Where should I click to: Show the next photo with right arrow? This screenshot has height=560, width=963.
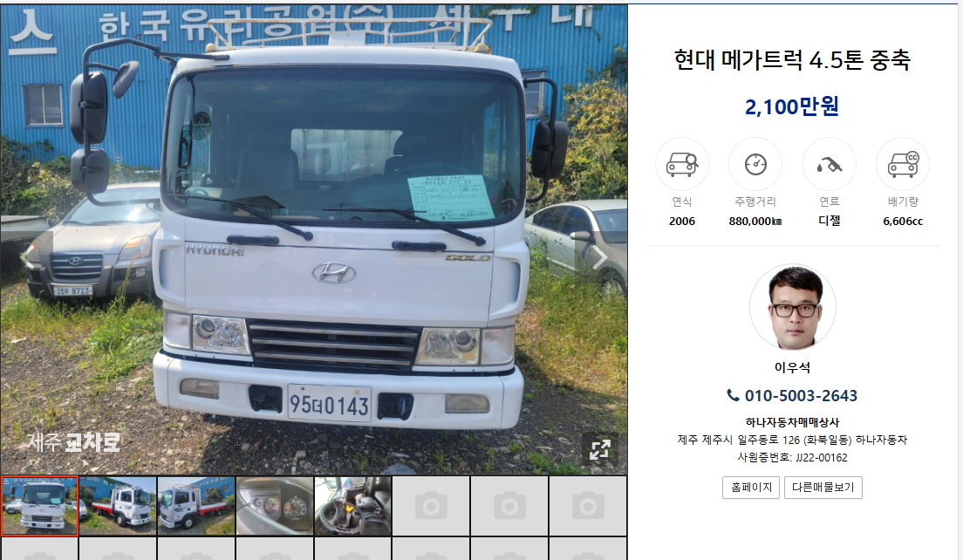[599, 258]
